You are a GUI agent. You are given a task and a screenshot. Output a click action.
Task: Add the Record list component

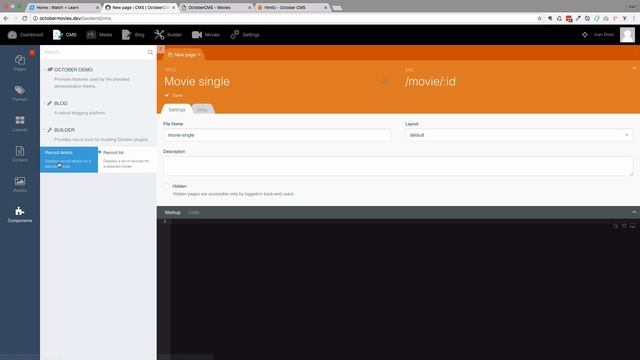click(x=127, y=160)
